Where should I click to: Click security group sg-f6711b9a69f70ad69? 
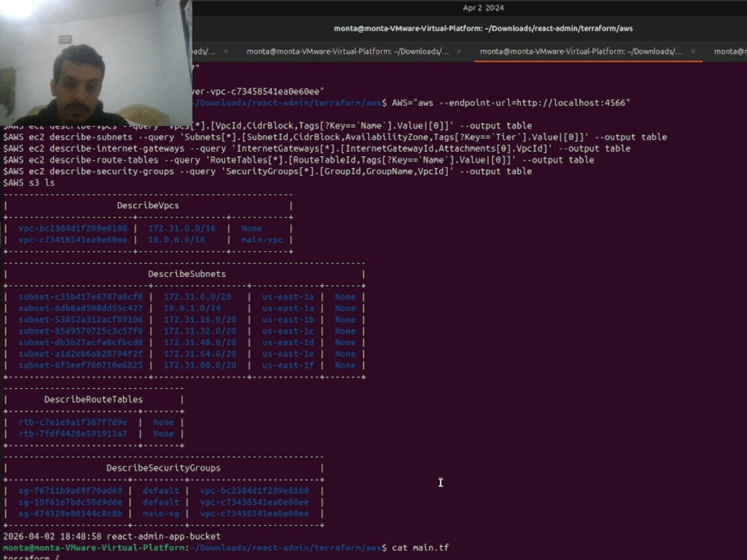coord(70,491)
